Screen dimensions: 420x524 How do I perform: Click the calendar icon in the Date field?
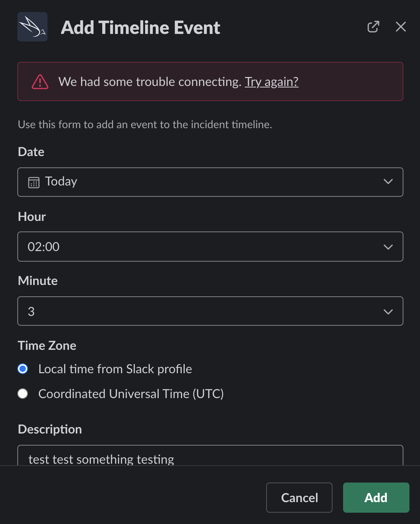click(x=34, y=182)
